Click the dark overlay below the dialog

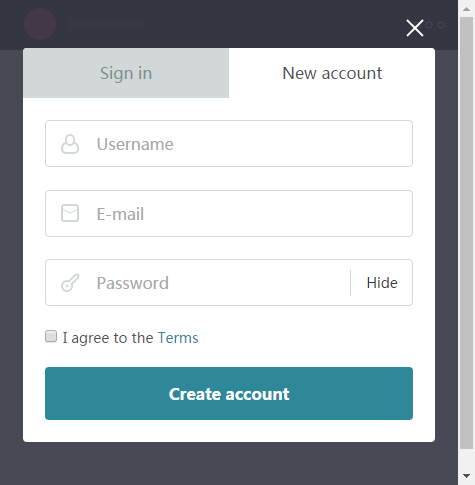229,464
